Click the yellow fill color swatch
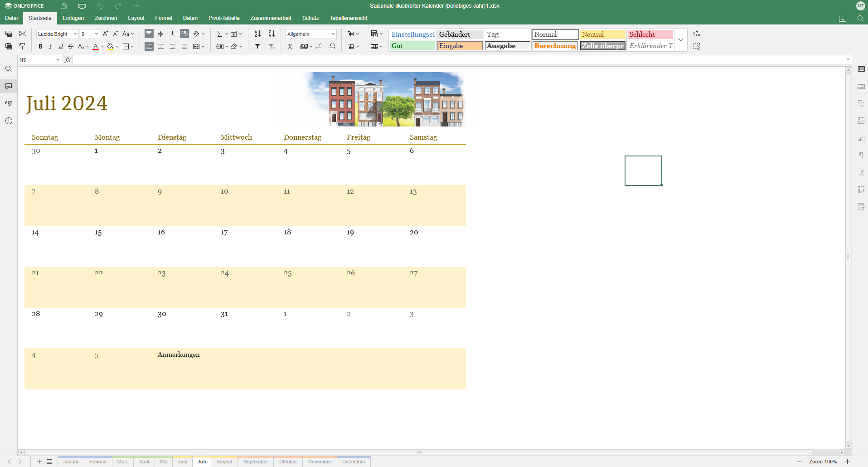 click(x=110, y=46)
